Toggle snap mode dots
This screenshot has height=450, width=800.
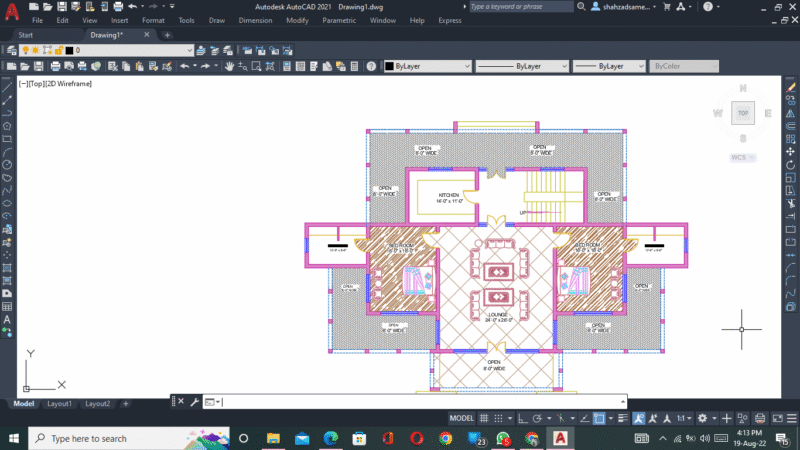(x=498, y=418)
